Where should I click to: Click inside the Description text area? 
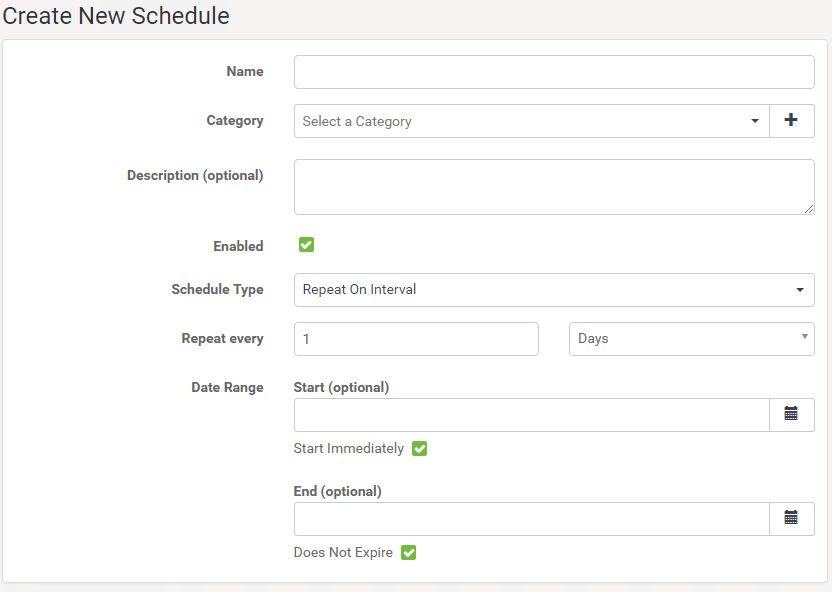point(554,187)
